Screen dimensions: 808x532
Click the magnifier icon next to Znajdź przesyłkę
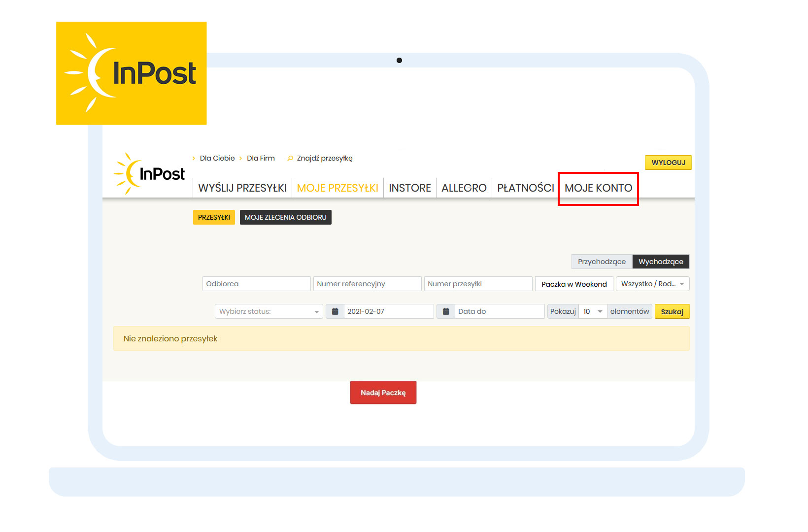click(290, 158)
